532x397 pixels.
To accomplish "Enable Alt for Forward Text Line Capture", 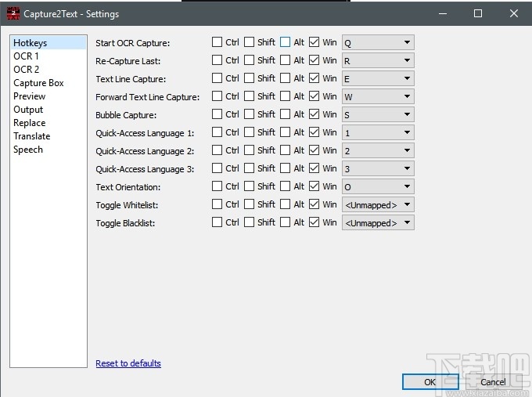I will click(x=285, y=96).
